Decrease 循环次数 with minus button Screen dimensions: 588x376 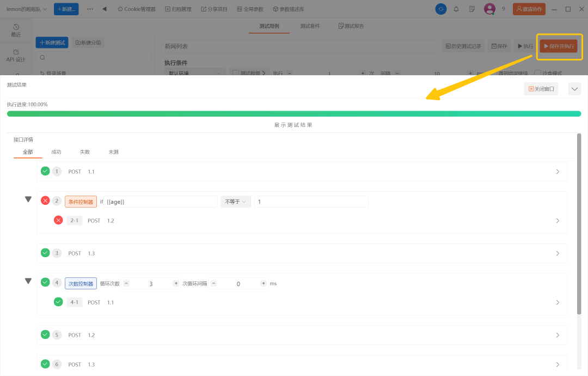(126, 283)
